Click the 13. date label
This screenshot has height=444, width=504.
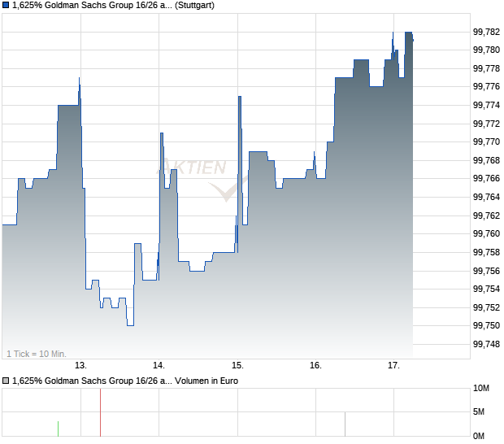80,366
